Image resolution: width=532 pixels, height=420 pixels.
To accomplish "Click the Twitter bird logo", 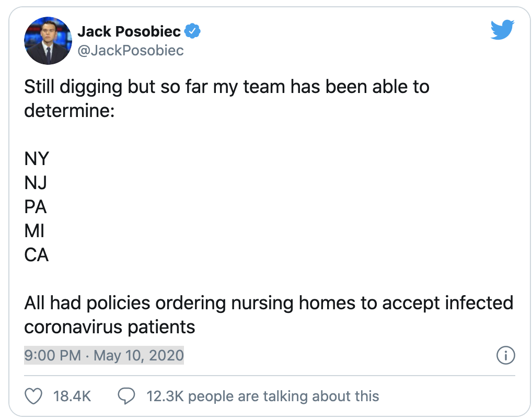I will click(x=503, y=30).
